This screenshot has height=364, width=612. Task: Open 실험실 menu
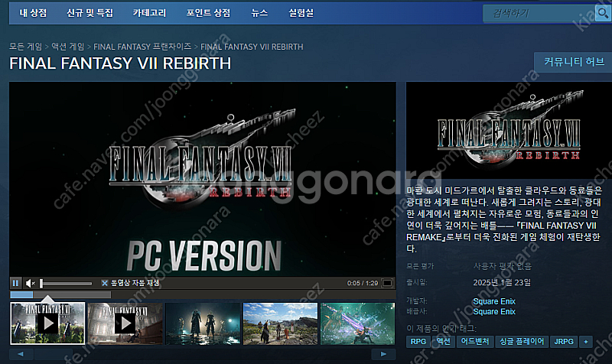pos(301,13)
